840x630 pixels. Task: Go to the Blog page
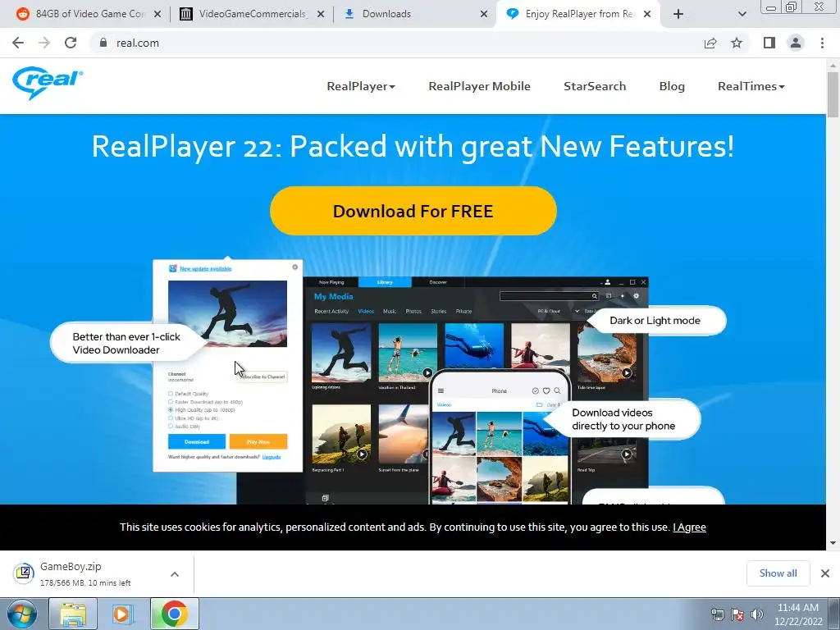click(672, 86)
